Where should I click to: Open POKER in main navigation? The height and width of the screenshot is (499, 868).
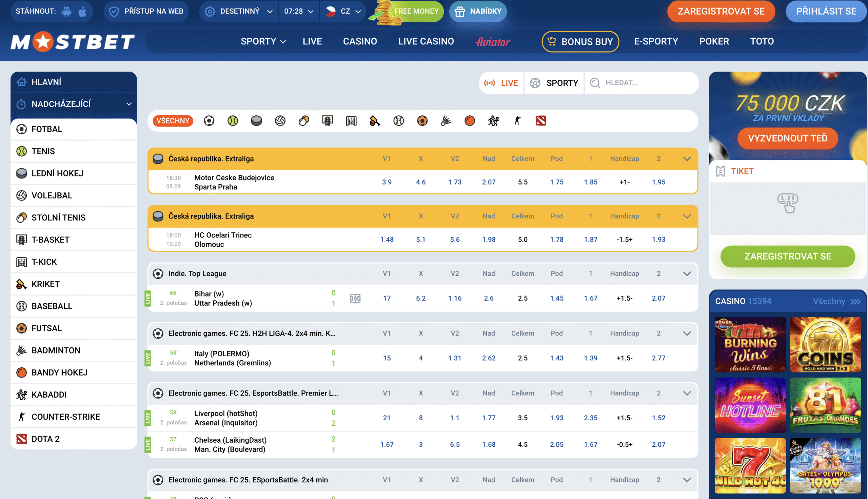click(x=714, y=41)
